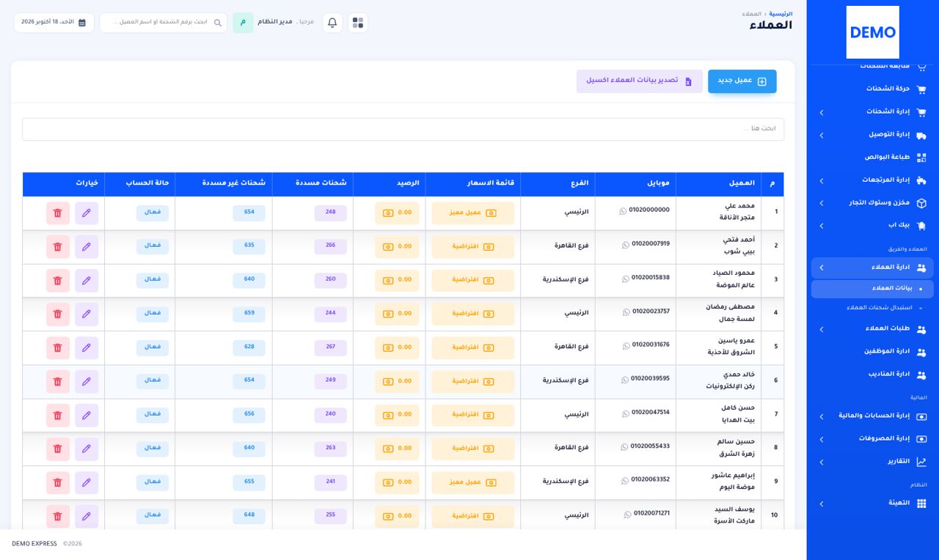Click branch فرع الإسكندرية for خالد حمدي
Screen dimensions: 939x560
566,381
